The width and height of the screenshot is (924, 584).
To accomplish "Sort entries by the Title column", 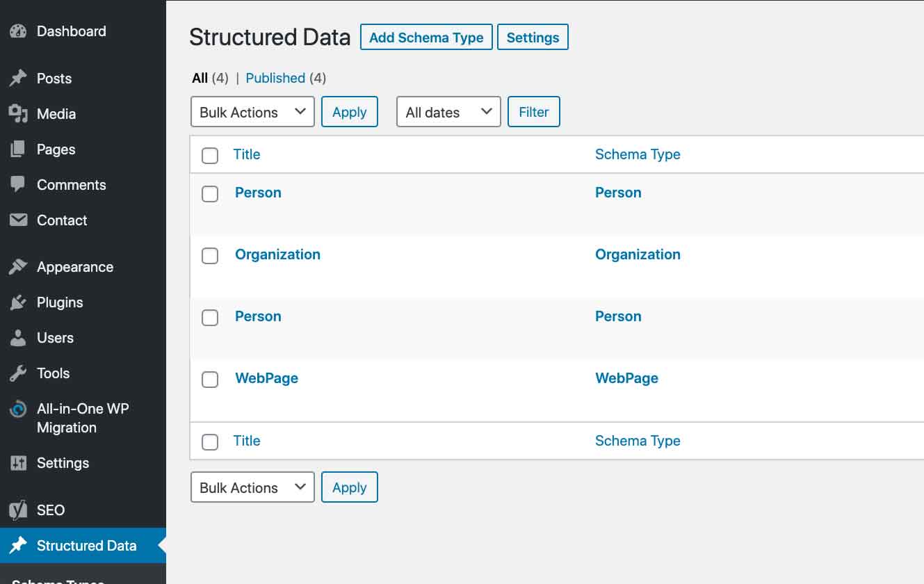I will pos(247,154).
